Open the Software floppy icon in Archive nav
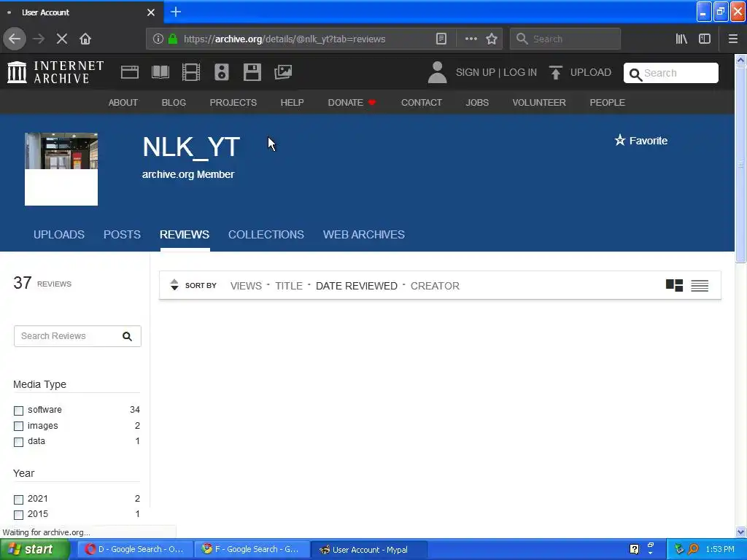The height and width of the screenshot is (560, 747). coord(252,72)
